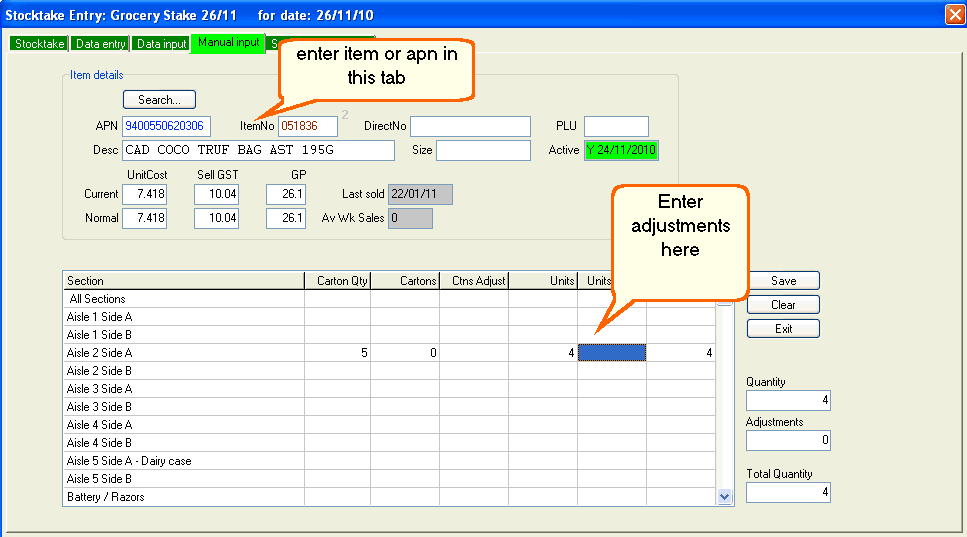
Task: Click the Search... button
Action: pos(159,99)
